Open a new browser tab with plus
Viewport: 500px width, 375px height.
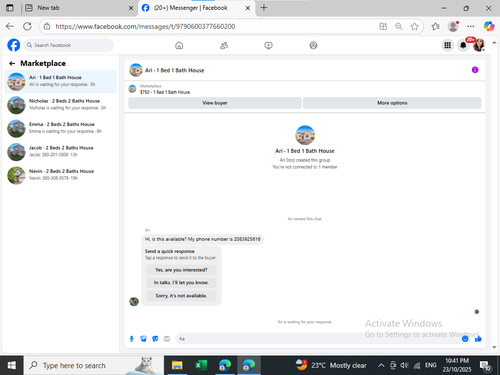coord(264,8)
